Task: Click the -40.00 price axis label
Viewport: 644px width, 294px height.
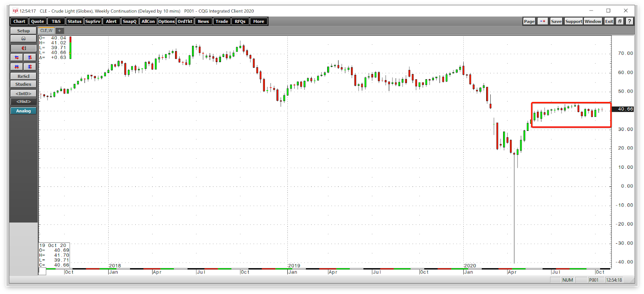Action: [x=625, y=262]
